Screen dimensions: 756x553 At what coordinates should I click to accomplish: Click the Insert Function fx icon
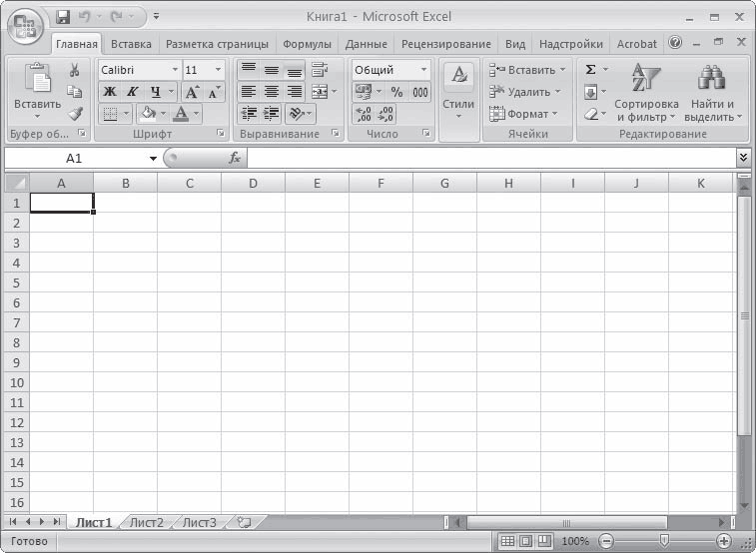235,158
